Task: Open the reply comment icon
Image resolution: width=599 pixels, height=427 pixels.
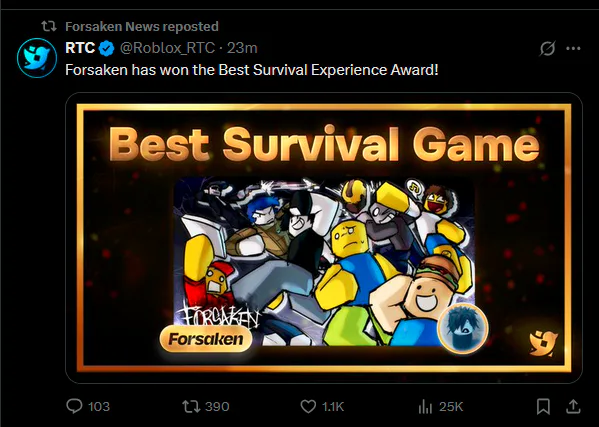Action: [x=74, y=406]
